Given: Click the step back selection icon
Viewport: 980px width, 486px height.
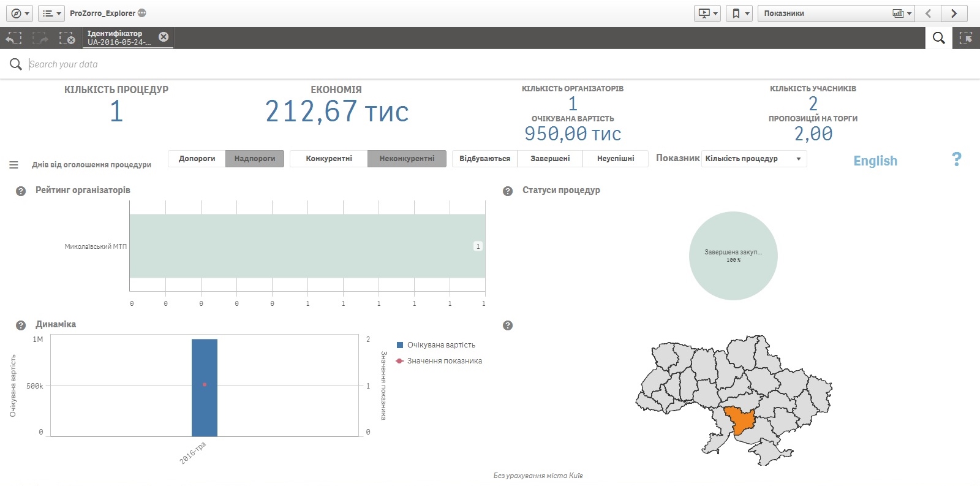Looking at the screenshot, I should point(13,38).
